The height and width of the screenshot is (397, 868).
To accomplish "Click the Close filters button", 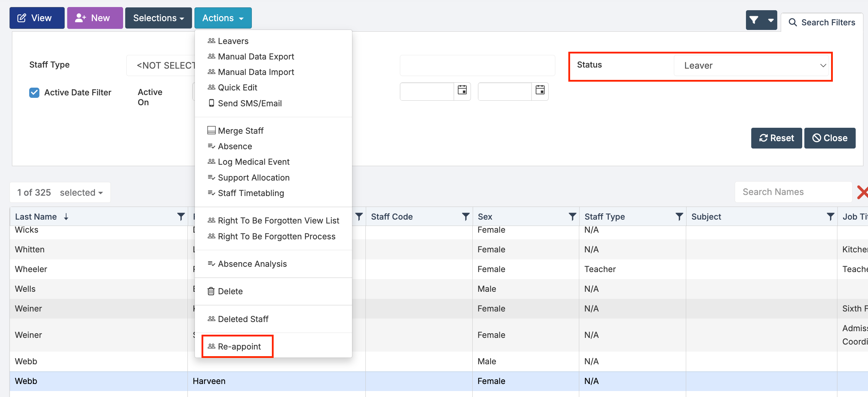I will click(x=830, y=138).
